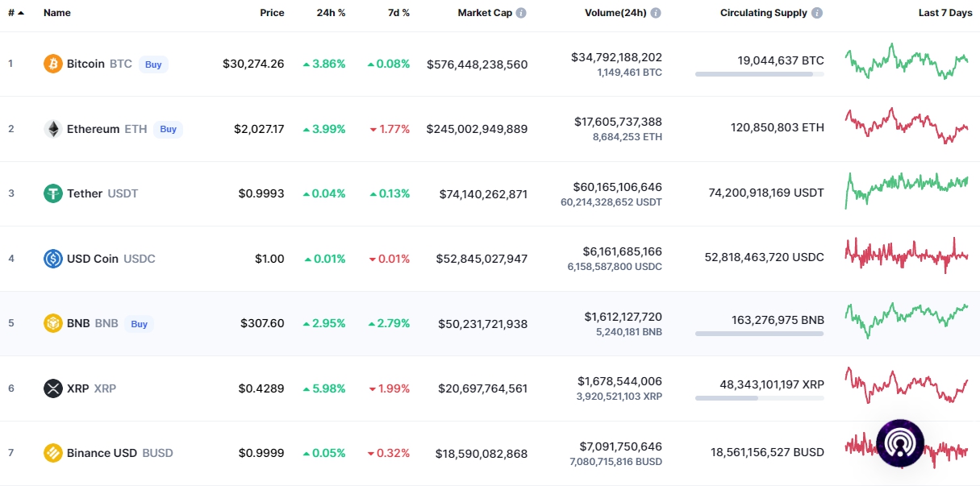Open Tether's 7-day sparkline chart
980x486 pixels.
[907, 190]
